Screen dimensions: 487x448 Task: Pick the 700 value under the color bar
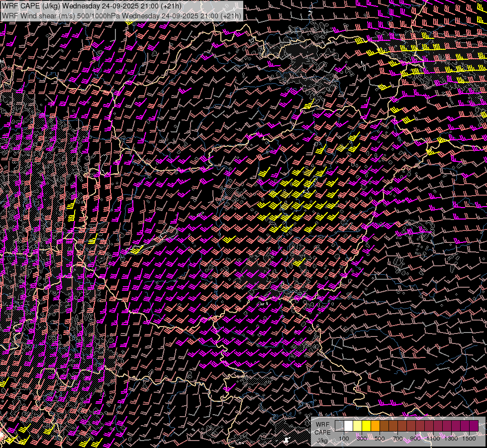[x=397, y=439]
